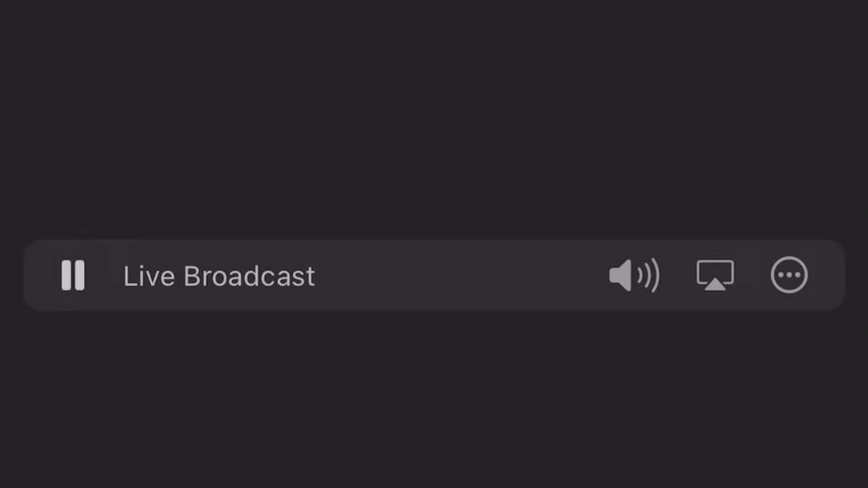Open the more options ellipsis menu

point(789,275)
